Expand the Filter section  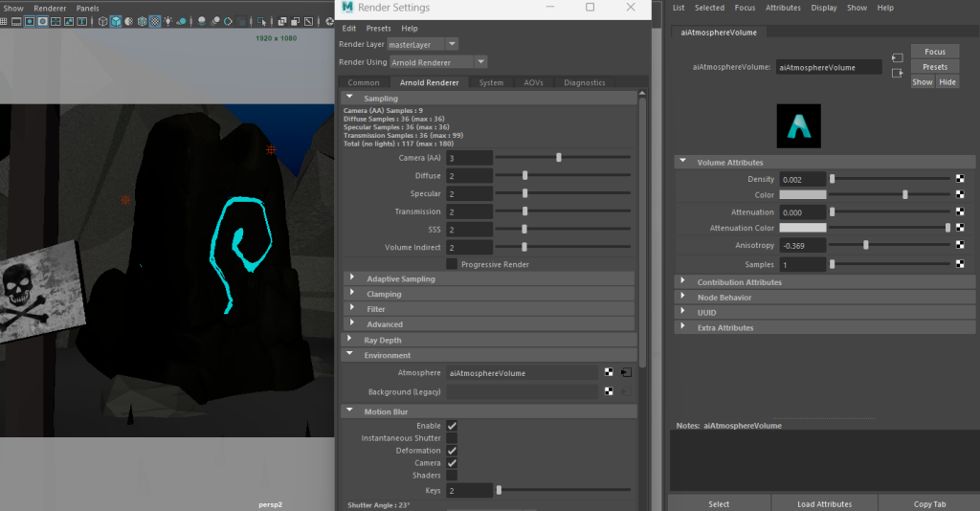[352, 308]
